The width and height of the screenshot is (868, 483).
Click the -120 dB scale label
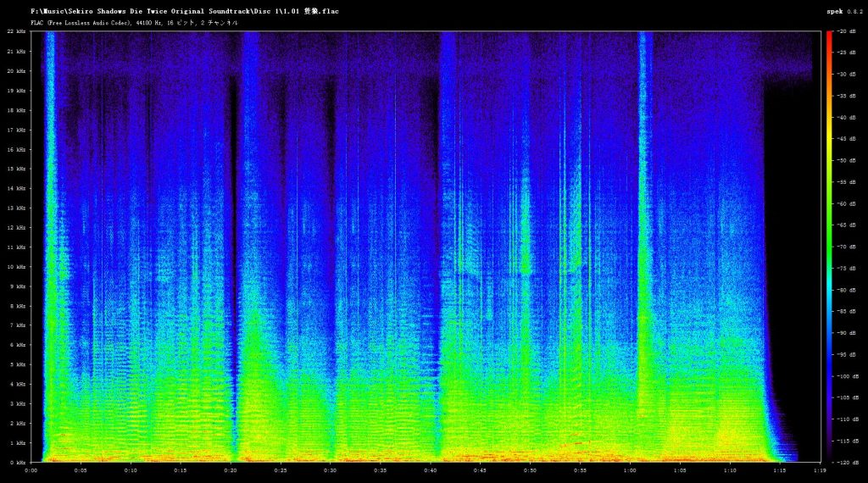click(847, 463)
